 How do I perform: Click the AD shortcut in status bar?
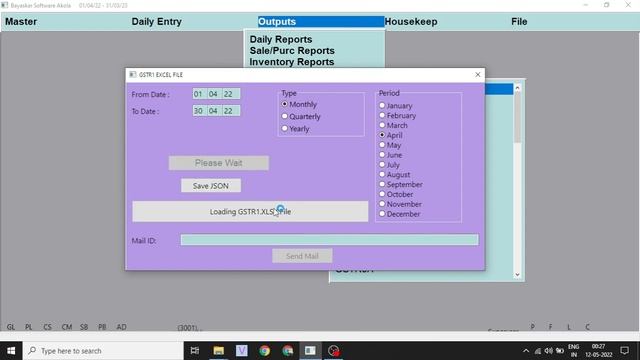[x=121, y=327]
